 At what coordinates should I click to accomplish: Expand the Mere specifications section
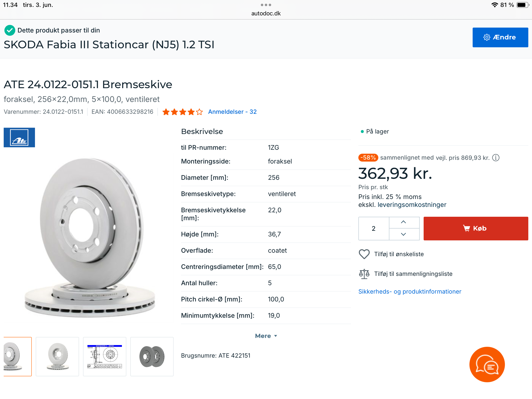click(x=266, y=336)
